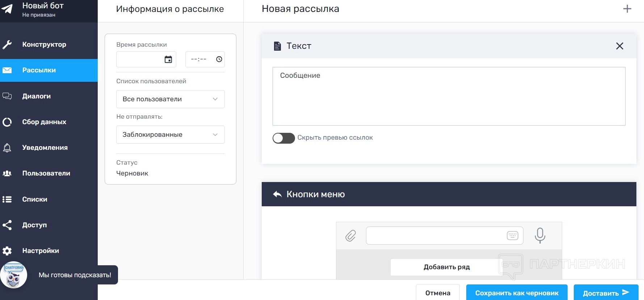Open the Заблокированные dropdown
Screen dimensions: 644x300
[x=170, y=135]
